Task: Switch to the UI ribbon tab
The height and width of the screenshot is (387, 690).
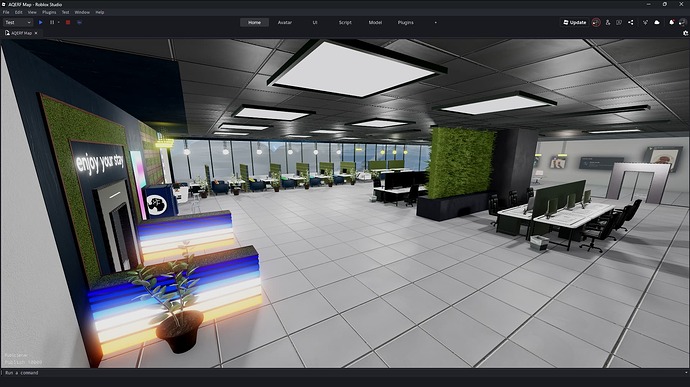Action: [x=315, y=22]
